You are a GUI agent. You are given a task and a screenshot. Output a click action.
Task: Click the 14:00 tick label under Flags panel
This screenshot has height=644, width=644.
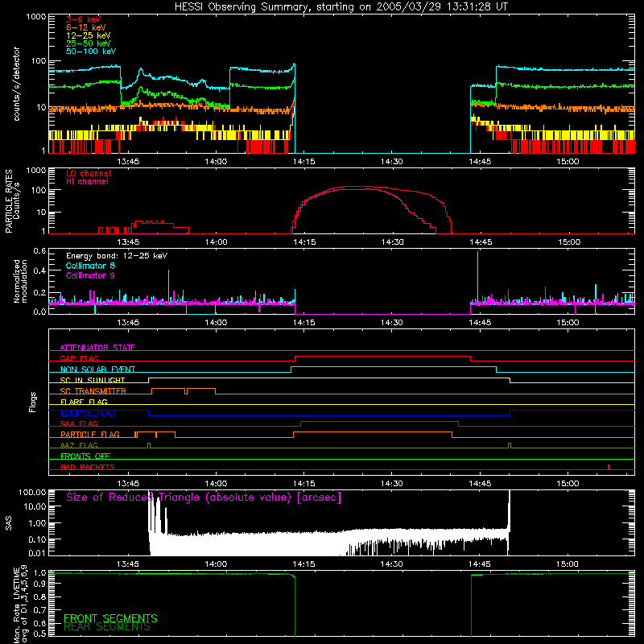(x=216, y=484)
